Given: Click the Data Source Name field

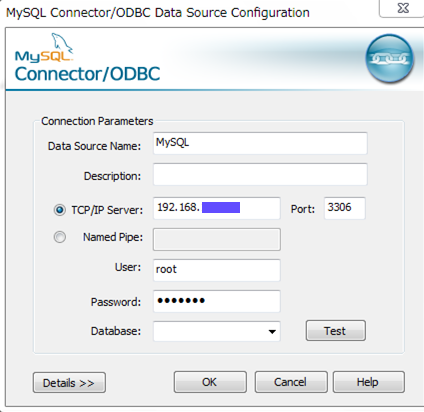Looking at the screenshot, I should coord(260,143).
